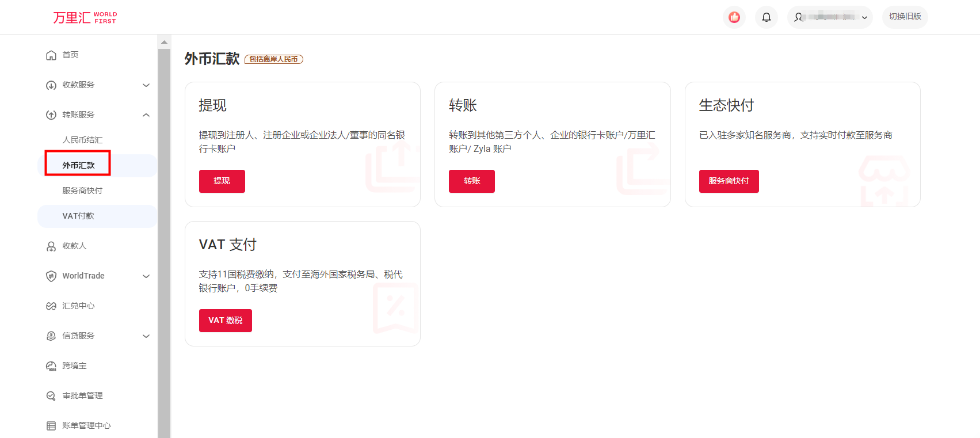The height and width of the screenshot is (438, 980).
Task: Click the 提现 card heading
Action: coord(213,105)
